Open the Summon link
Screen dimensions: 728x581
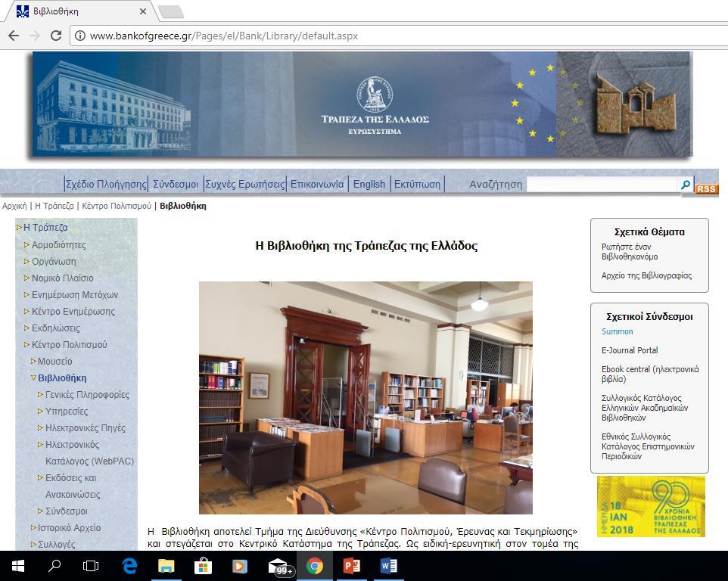[617, 331]
